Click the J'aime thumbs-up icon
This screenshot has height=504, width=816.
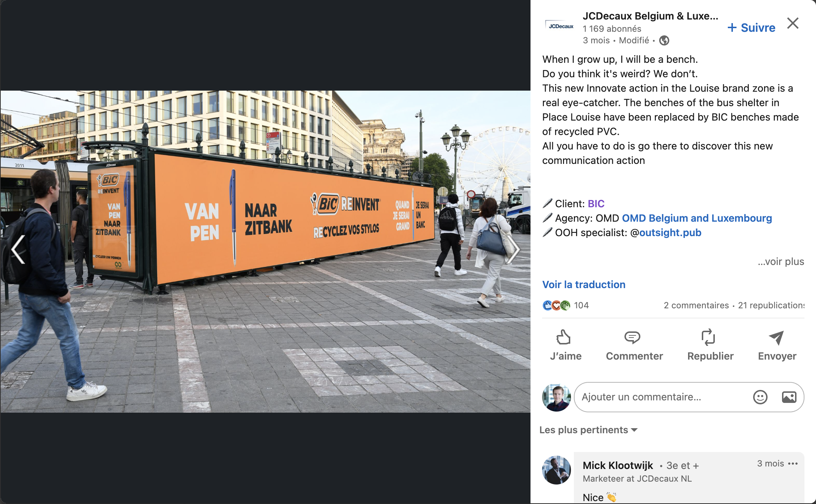pos(563,338)
